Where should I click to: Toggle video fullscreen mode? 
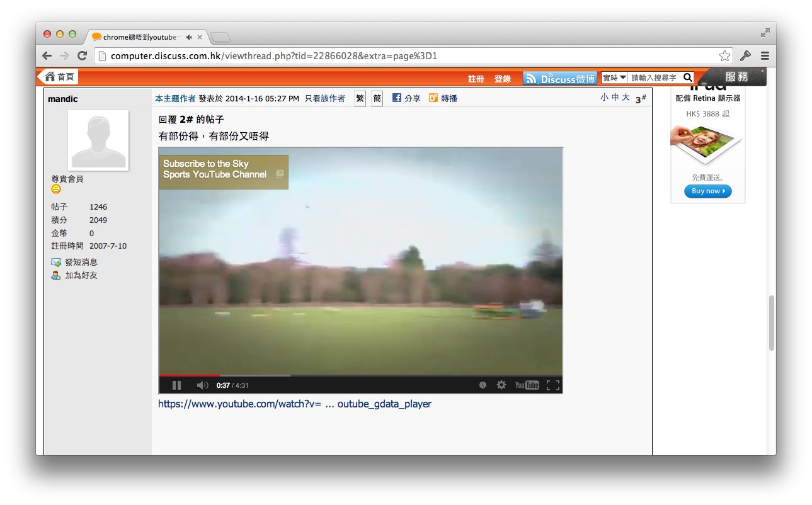[x=553, y=385]
